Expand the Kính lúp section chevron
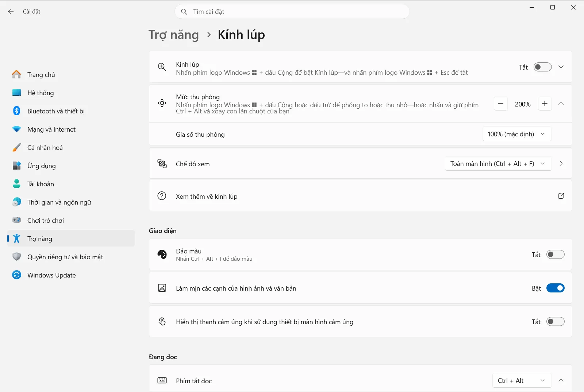 tap(561, 67)
